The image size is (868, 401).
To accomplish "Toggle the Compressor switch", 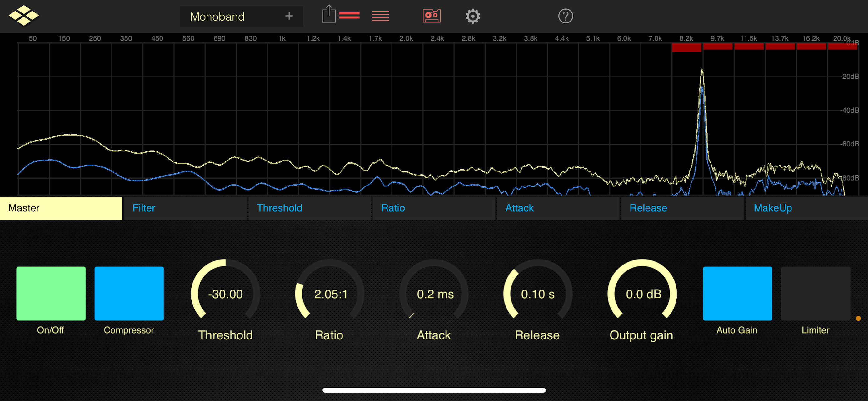I will point(129,293).
